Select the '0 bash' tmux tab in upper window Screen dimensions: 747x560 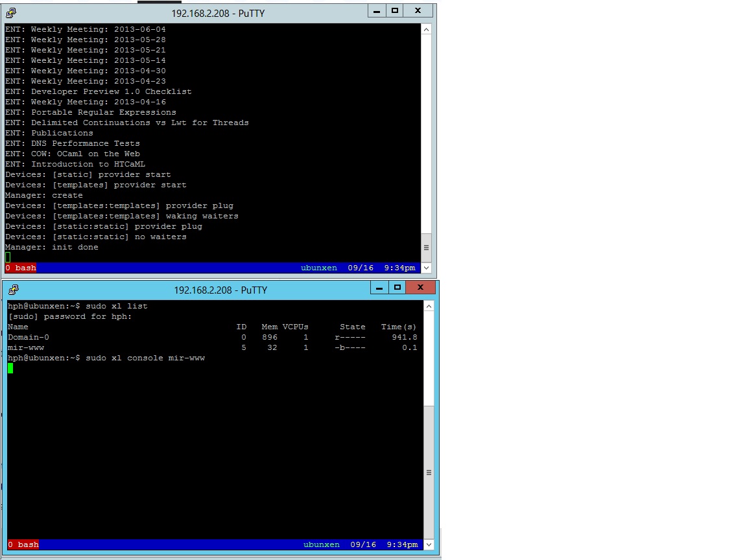pyautogui.click(x=21, y=268)
